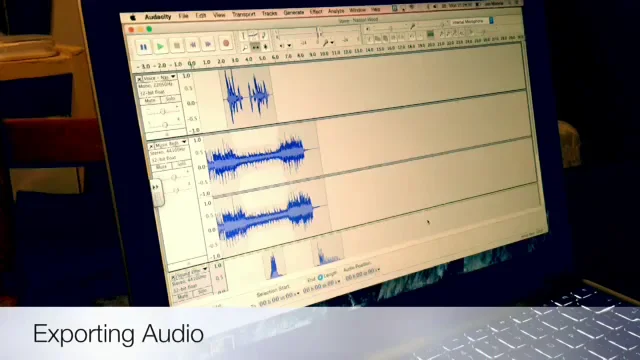The width and height of the screenshot is (640, 360).
Task: Click the Music Bed gain slider
Action: pos(174,177)
